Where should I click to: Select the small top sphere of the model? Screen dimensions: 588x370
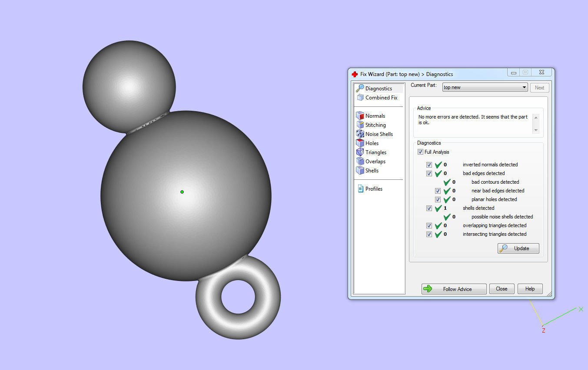pos(129,87)
